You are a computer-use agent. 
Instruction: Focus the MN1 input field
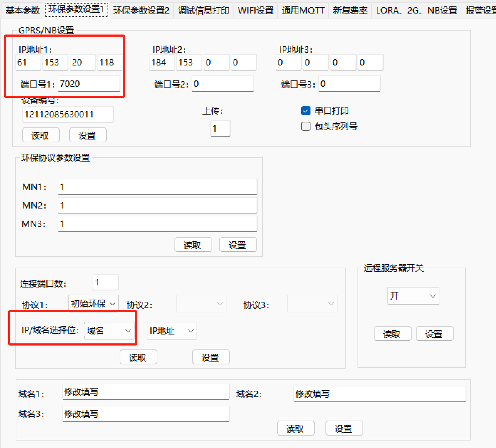[x=157, y=187]
